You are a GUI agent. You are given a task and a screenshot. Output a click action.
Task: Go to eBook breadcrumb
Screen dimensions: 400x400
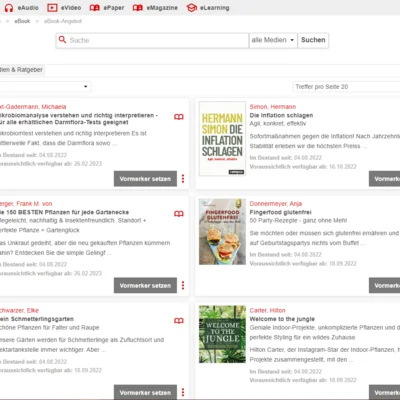(x=22, y=21)
